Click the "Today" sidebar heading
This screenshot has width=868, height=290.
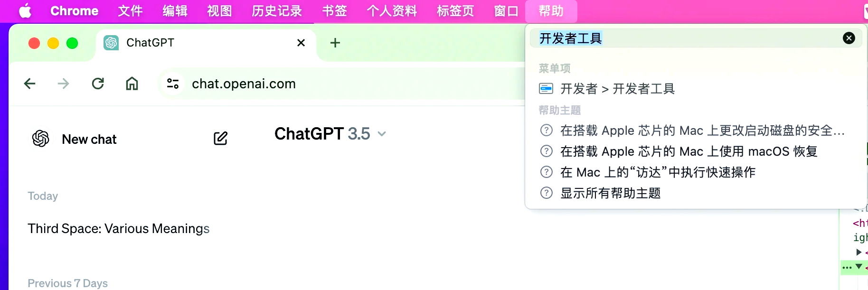coord(43,196)
